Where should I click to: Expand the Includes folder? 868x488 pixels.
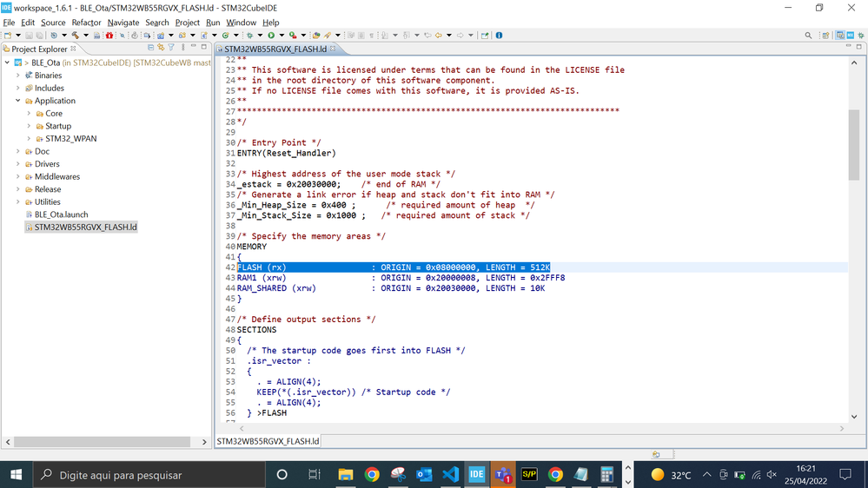point(17,88)
